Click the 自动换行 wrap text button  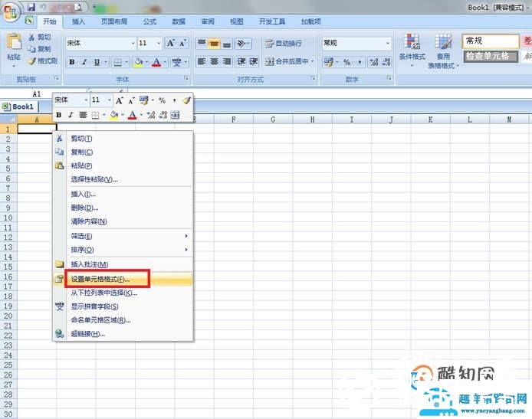click(x=284, y=44)
